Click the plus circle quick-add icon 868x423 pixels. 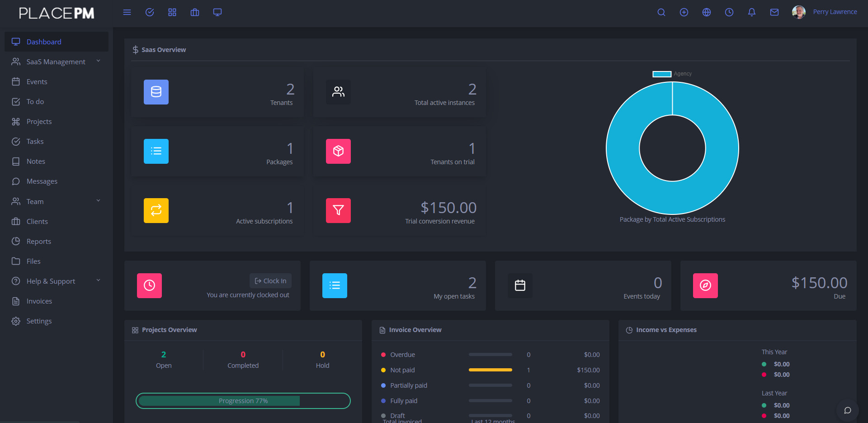click(684, 12)
